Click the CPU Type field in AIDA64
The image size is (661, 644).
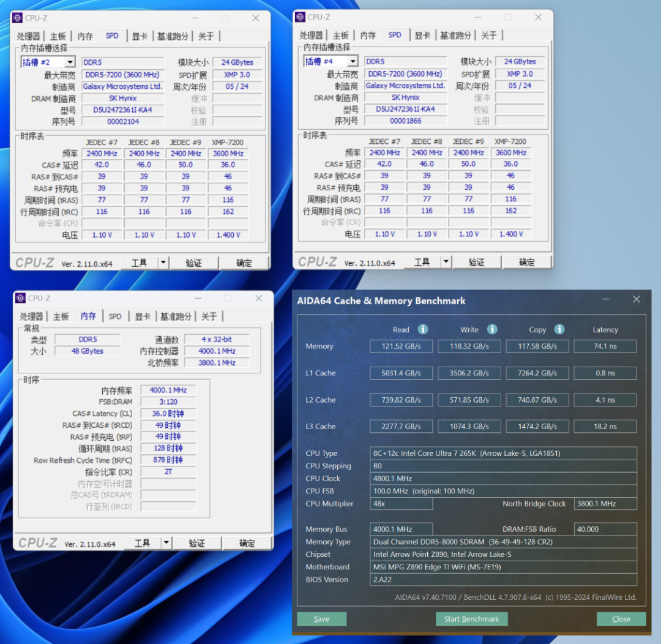click(503, 454)
